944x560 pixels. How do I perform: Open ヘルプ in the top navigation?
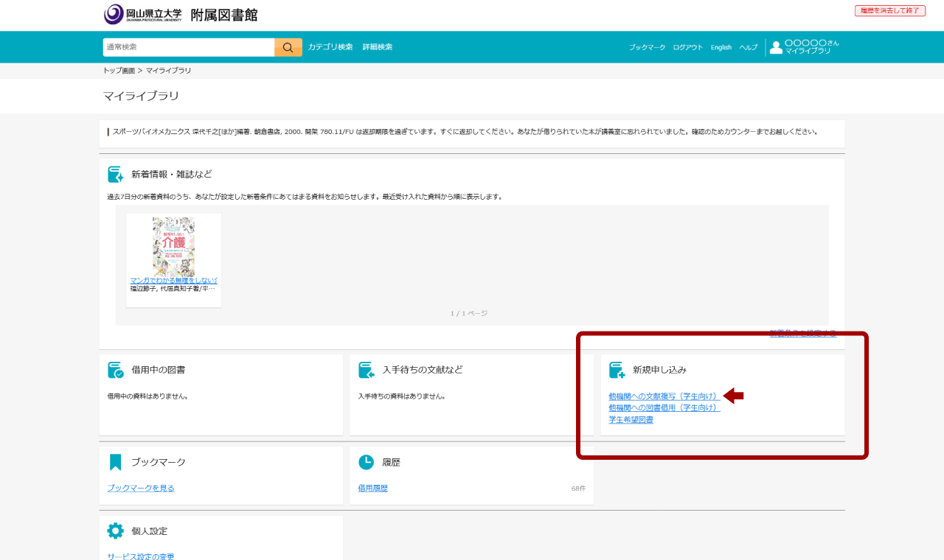click(749, 47)
